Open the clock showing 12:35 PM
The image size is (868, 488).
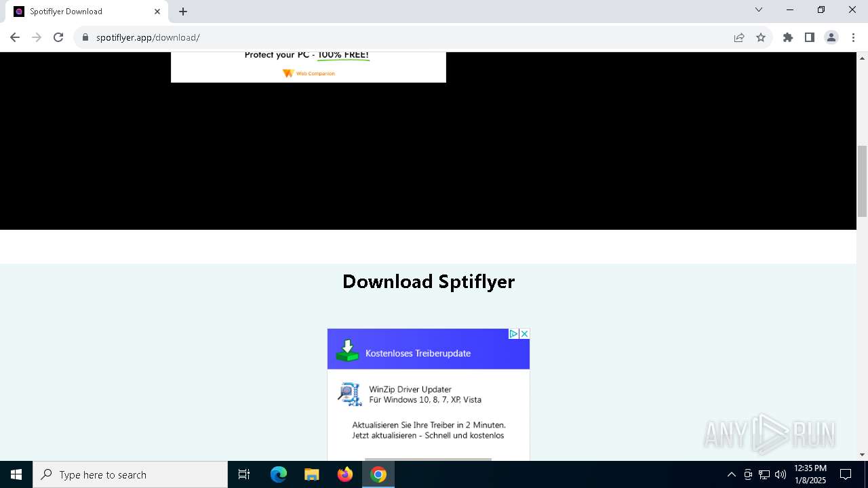click(x=810, y=474)
